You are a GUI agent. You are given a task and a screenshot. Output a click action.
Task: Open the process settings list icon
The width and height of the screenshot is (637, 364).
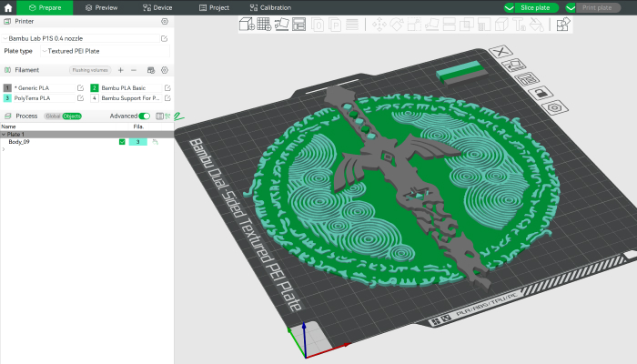(159, 116)
